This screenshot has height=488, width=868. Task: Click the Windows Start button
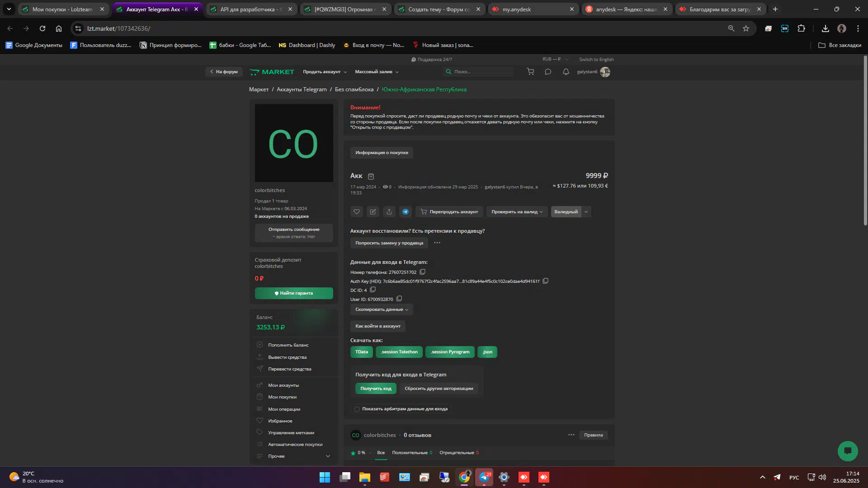(325, 477)
